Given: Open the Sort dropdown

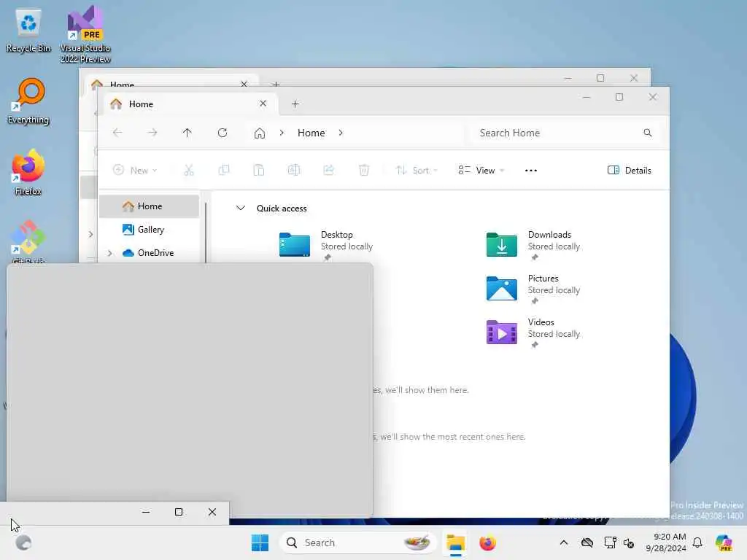Looking at the screenshot, I should (x=416, y=171).
